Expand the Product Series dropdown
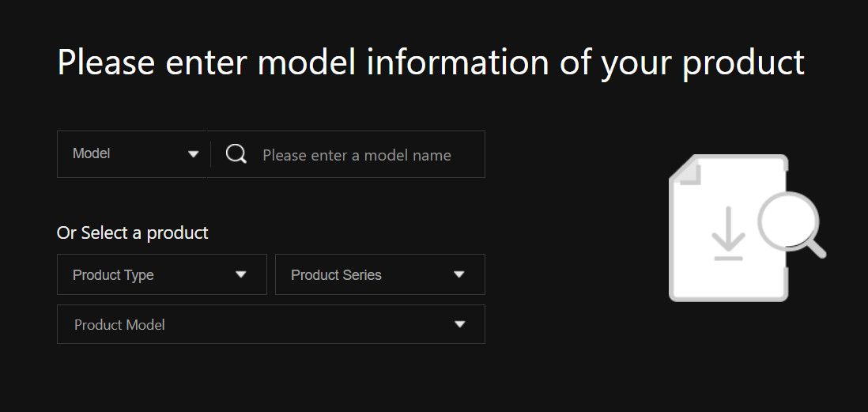Image resolution: width=868 pixels, height=412 pixels. (x=379, y=274)
